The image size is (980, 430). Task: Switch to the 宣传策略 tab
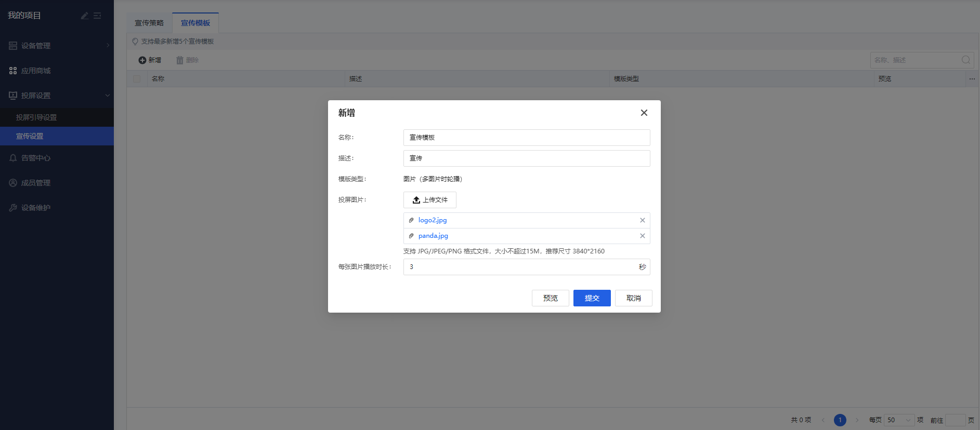149,23
